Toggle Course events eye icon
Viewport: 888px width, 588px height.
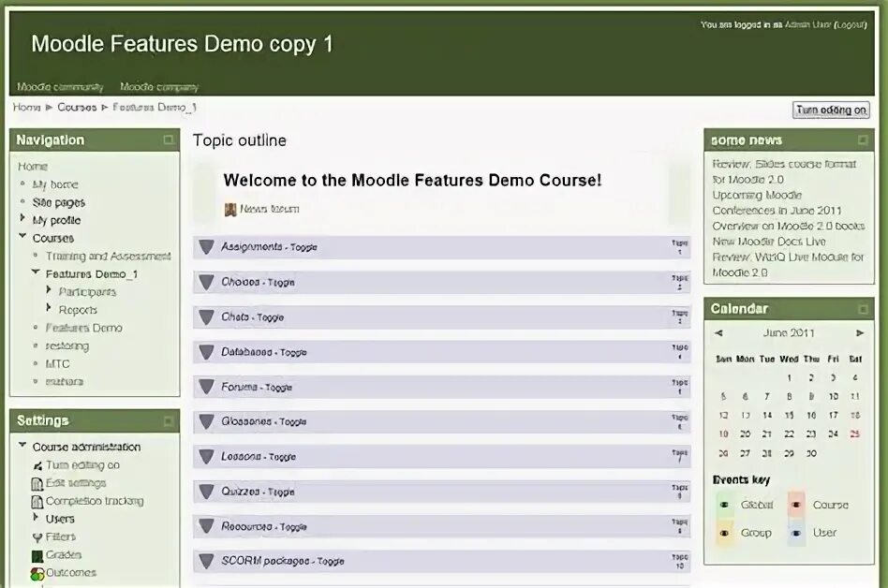coord(795,505)
